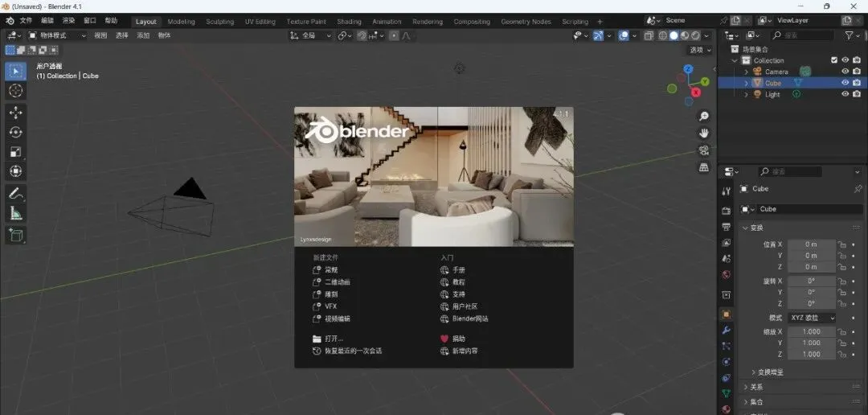Choose the Rotate tool
The width and height of the screenshot is (868, 415).
coord(15,132)
